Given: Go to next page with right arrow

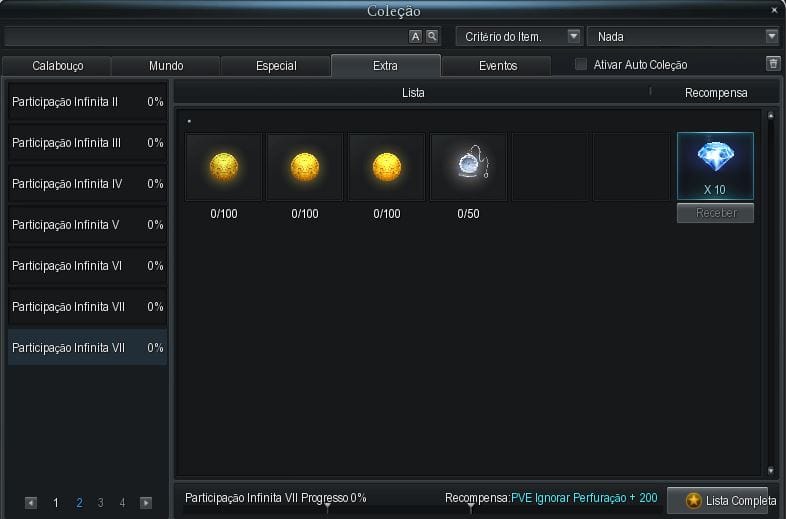Looking at the screenshot, I should (x=146, y=503).
